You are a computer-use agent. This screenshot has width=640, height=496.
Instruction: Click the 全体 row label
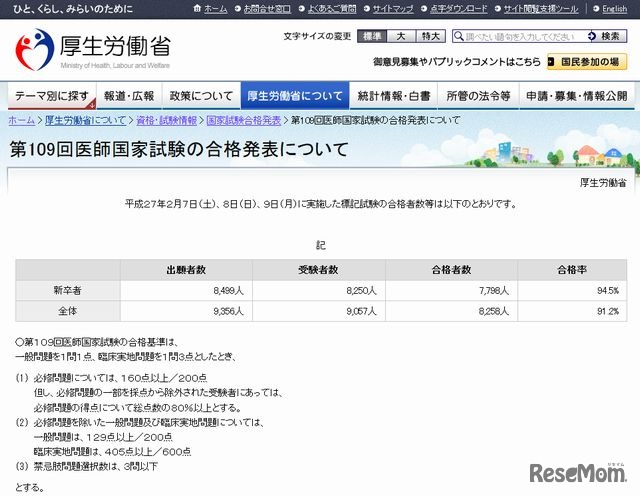68,311
